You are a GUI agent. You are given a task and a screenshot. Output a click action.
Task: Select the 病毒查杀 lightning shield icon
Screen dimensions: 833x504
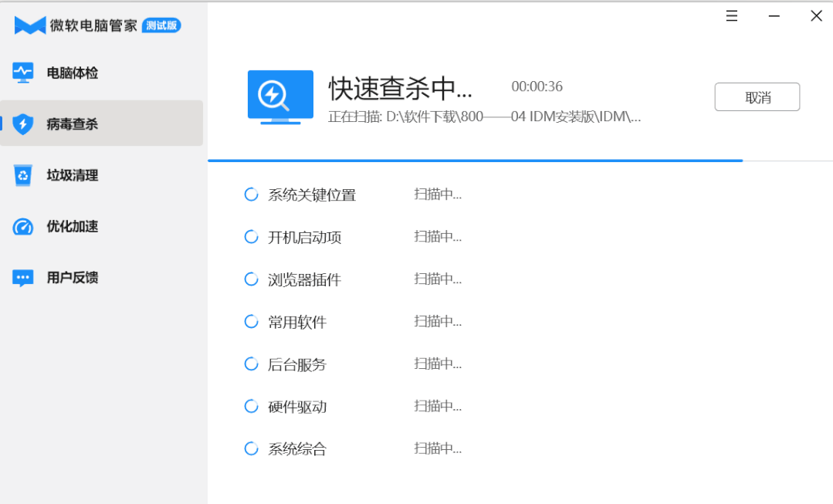tap(23, 123)
